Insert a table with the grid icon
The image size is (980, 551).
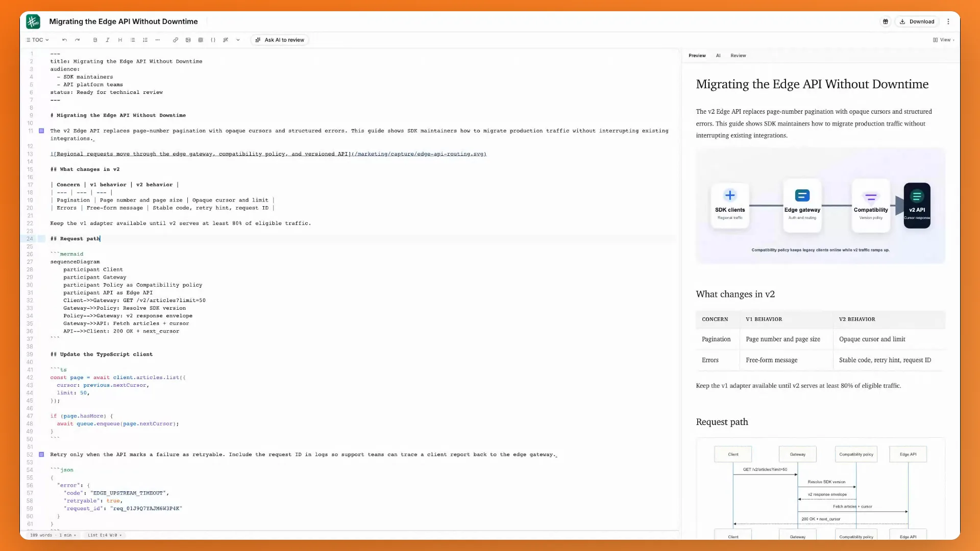201,40
